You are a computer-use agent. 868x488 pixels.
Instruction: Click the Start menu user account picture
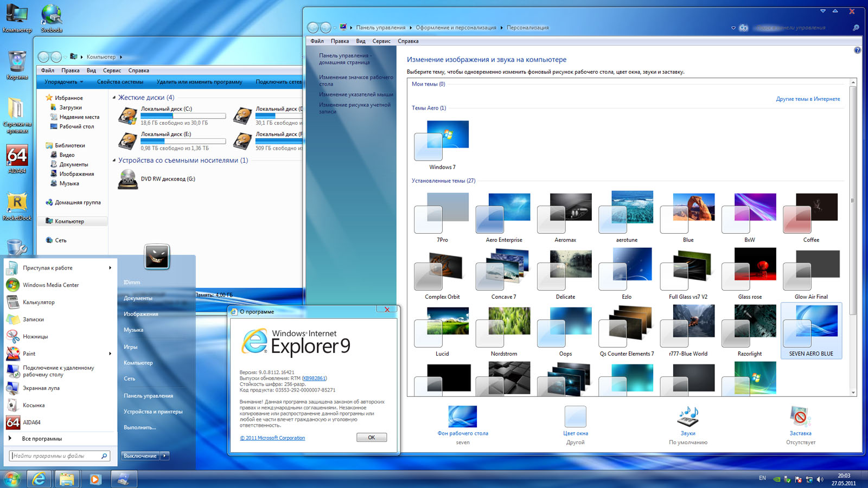coord(157,256)
